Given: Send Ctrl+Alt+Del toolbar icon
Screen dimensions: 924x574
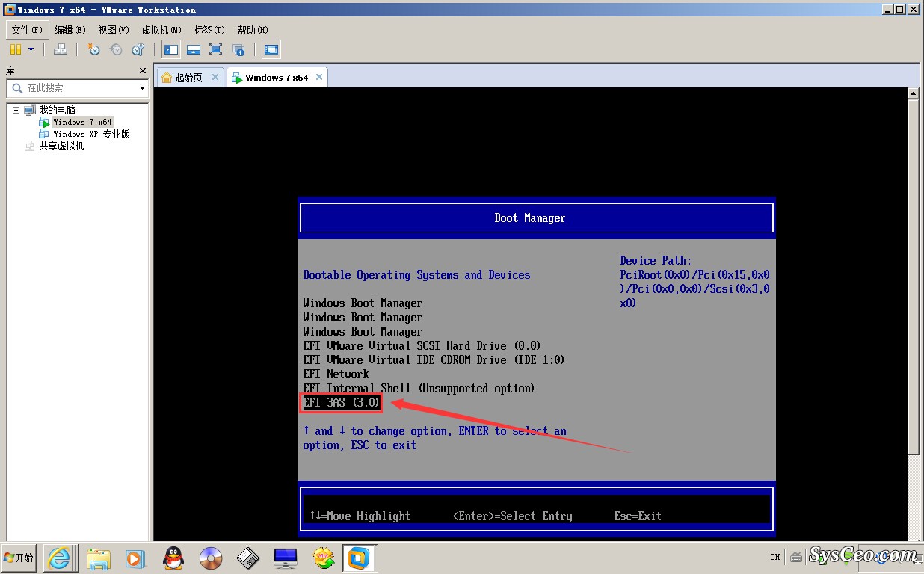Looking at the screenshot, I should point(61,49).
